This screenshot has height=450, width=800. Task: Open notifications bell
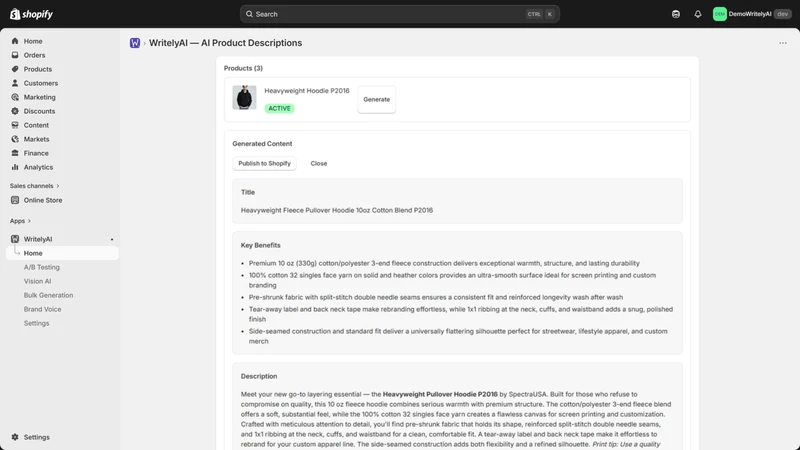(697, 14)
